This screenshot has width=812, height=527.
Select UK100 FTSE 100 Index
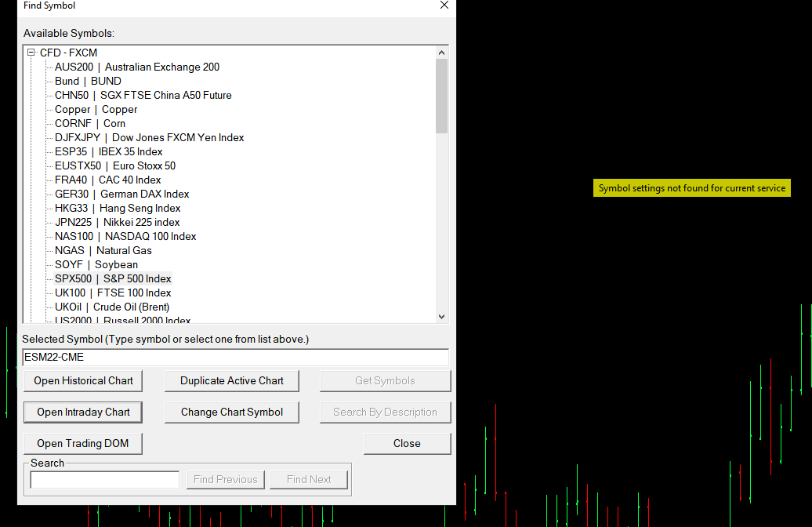[x=113, y=293]
